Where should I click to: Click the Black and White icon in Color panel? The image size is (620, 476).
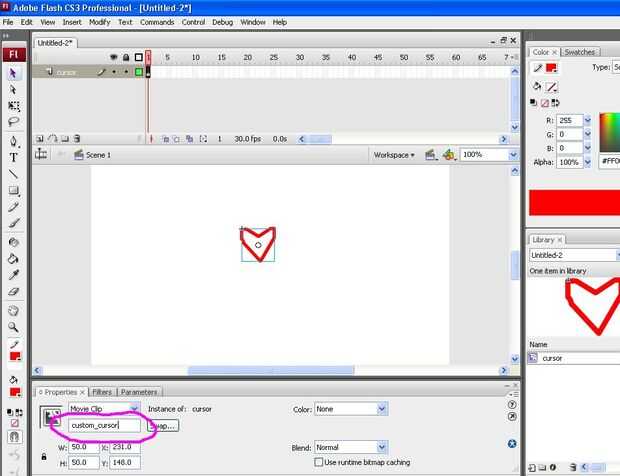(533, 103)
